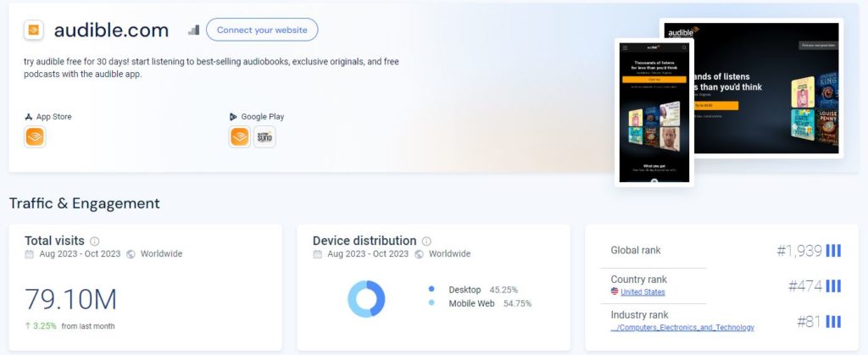Click the Google Play logo icon
This screenshot has height=355, width=868.
pyautogui.click(x=233, y=117)
